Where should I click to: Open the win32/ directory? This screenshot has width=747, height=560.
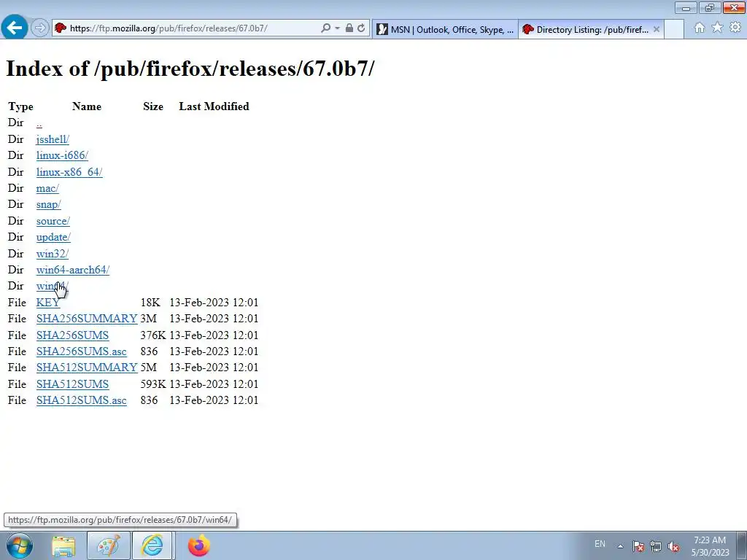pos(53,253)
